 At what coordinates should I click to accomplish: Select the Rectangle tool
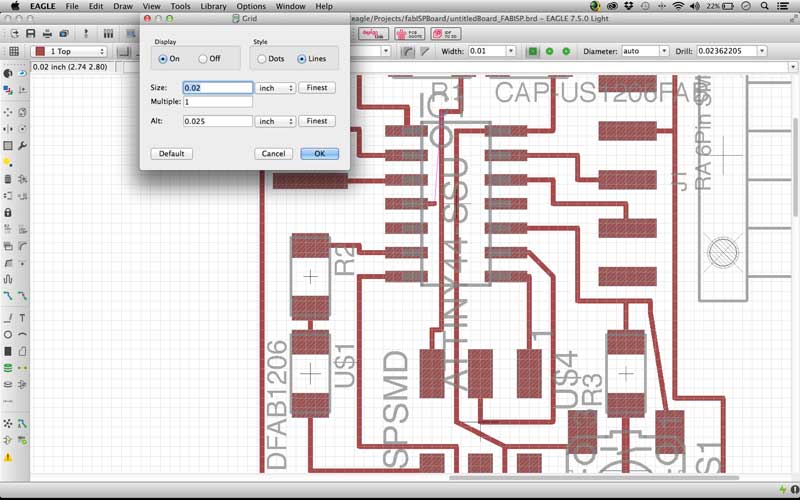(8, 351)
